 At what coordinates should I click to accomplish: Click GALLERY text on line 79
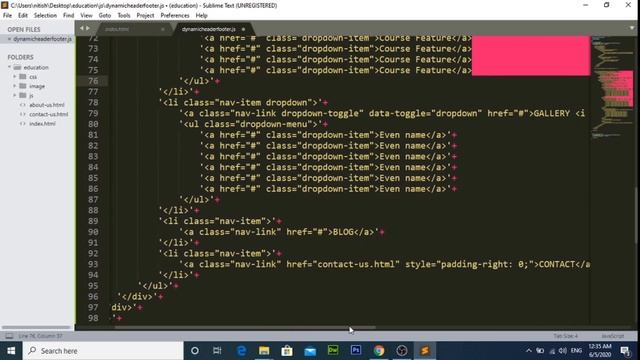pyautogui.click(x=551, y=113)
